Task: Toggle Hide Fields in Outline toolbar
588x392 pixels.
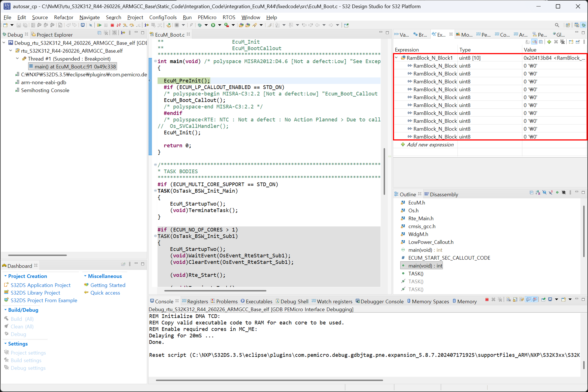Action: 544,192
